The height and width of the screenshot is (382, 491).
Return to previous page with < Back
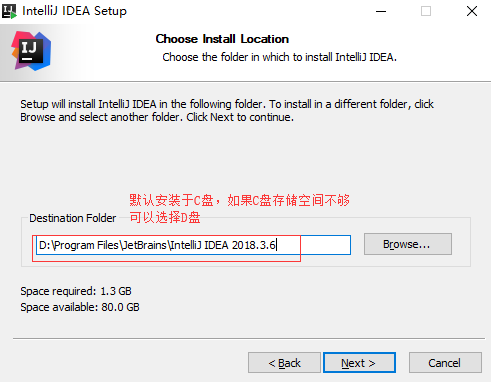(x=284, y=362)
